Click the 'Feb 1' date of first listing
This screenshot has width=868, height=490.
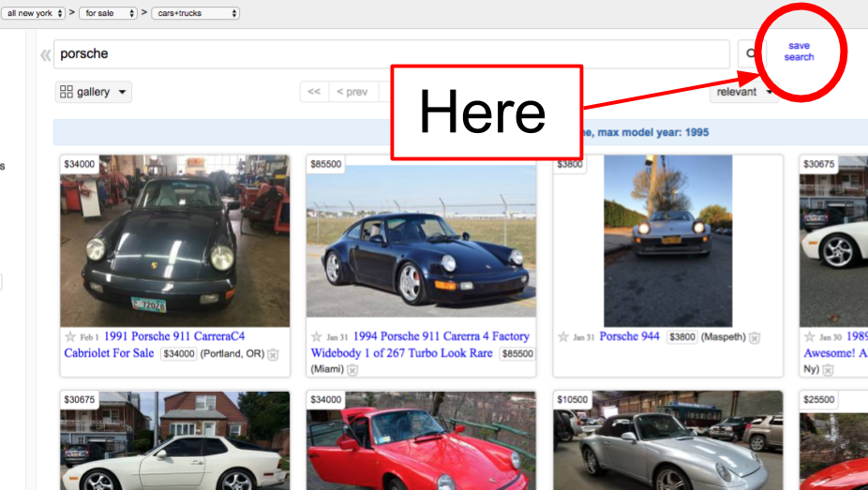pyautogui.click(x=89, y=336)
